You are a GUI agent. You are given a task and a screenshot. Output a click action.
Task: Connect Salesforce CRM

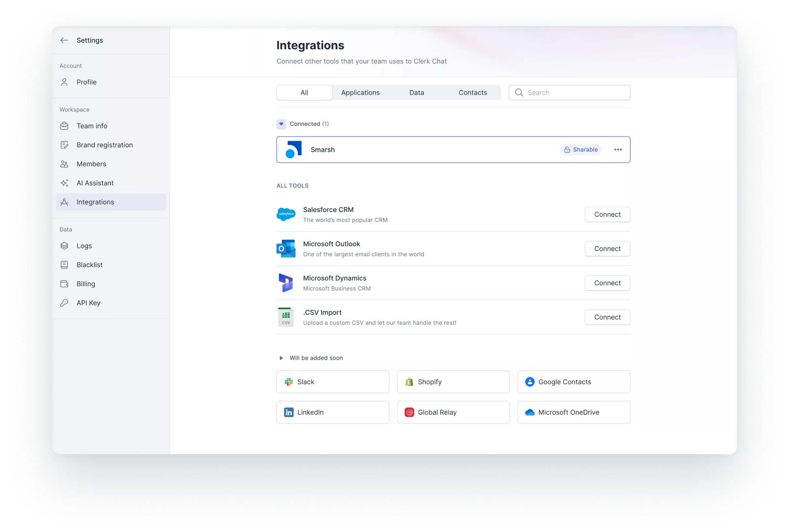pyautogui.click(x=607, y=214)
